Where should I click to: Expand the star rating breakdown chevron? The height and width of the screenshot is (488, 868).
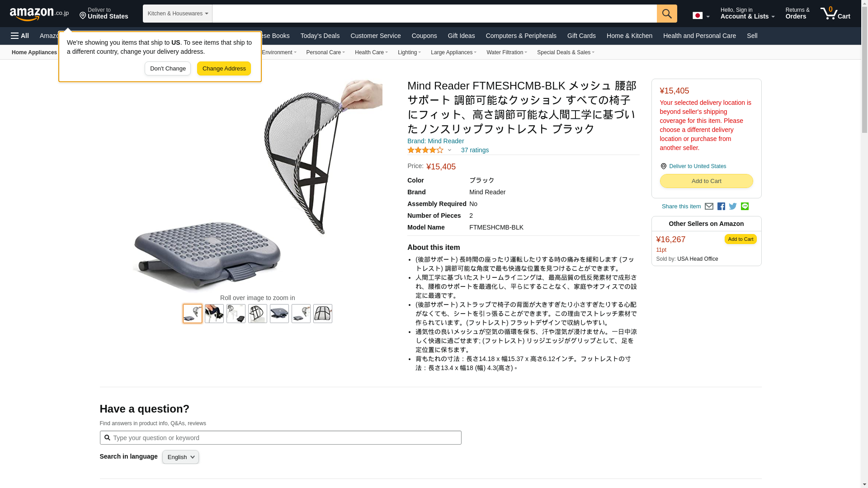pos(449,150)
